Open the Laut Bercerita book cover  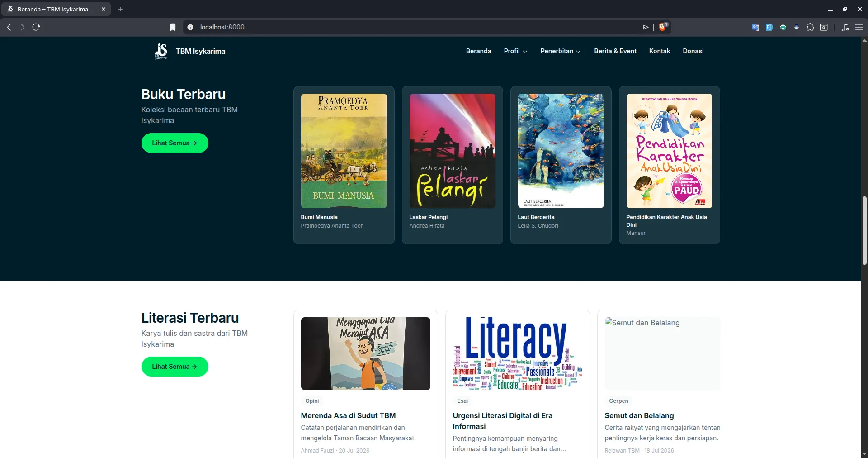561,151
